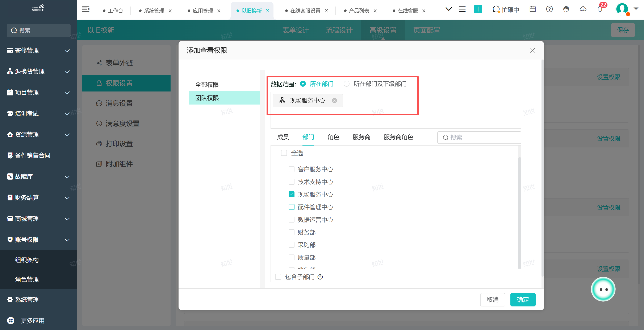Click help icon next to 包含子部门
The image size is (644, 330).
(320, 277)
